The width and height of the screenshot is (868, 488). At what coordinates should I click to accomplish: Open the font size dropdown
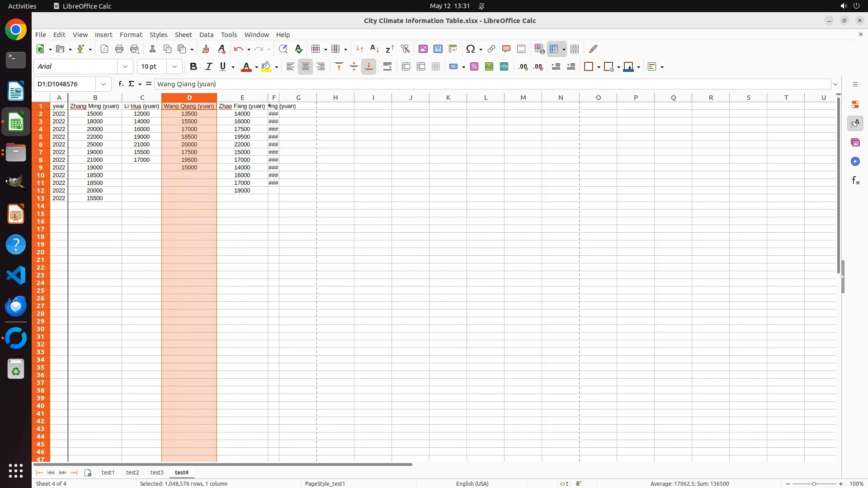(175, 67)
